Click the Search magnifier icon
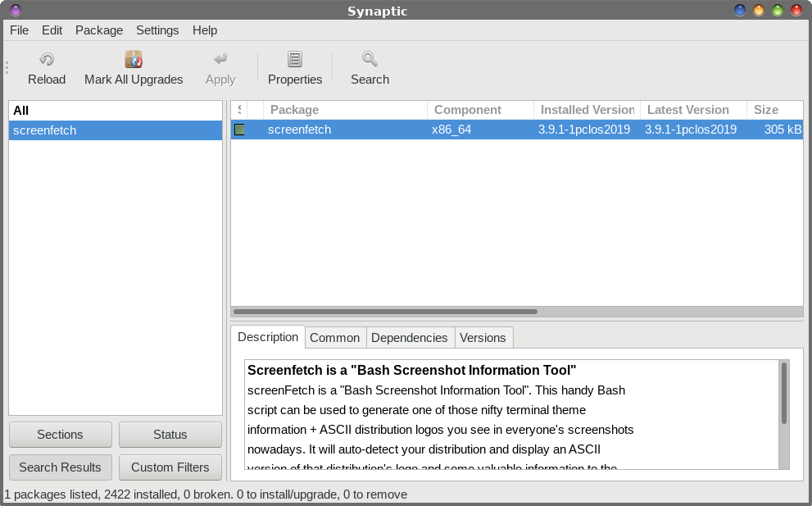The width and height of the screenshot is (812, 506). (370, 59)
